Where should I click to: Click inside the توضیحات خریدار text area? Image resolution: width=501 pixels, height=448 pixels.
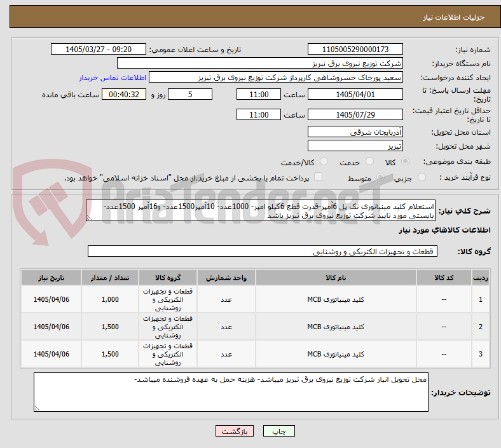click(x=231, y=392)
